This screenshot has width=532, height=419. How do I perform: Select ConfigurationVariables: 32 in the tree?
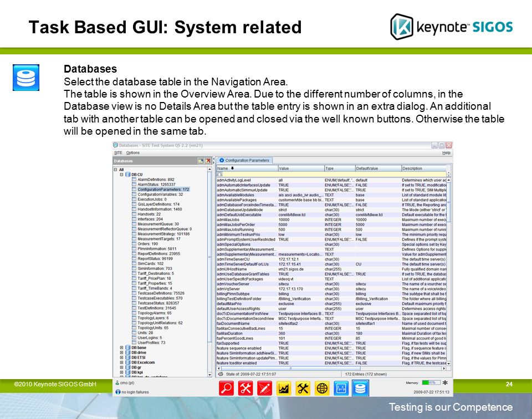[160, 195]
